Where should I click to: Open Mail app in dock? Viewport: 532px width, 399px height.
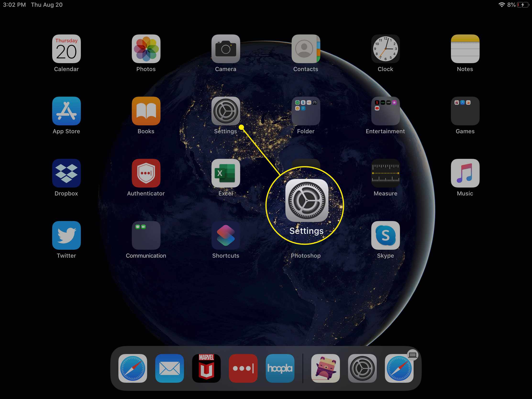pos(170,368)
